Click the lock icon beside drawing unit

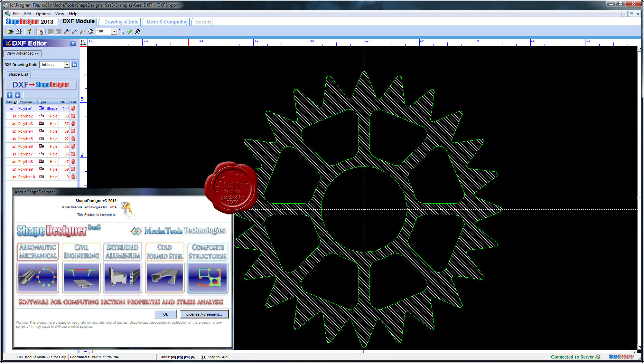pos(74,65)
